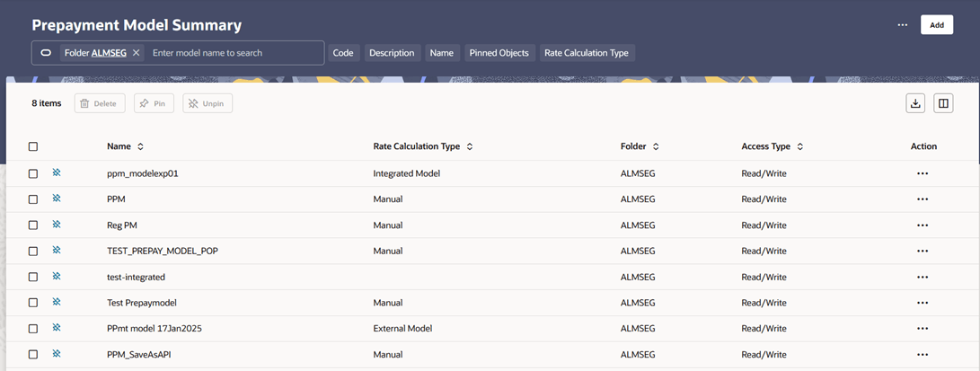Open the column layout chooser icon
Image resolution: width=980 pixels, height=371 pixels.
coord(943,103)
